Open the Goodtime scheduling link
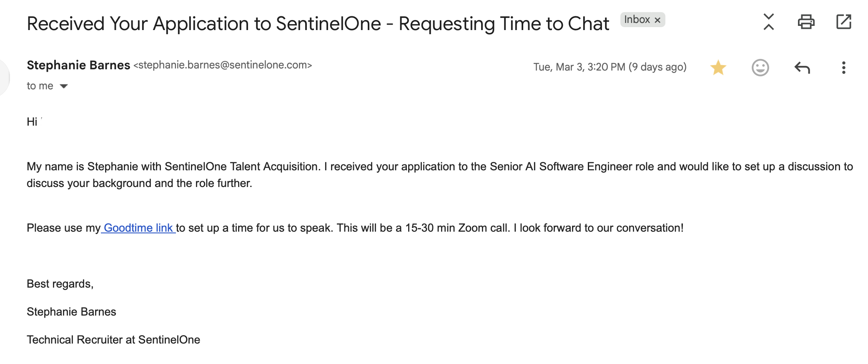 click(x=139, y=228)
